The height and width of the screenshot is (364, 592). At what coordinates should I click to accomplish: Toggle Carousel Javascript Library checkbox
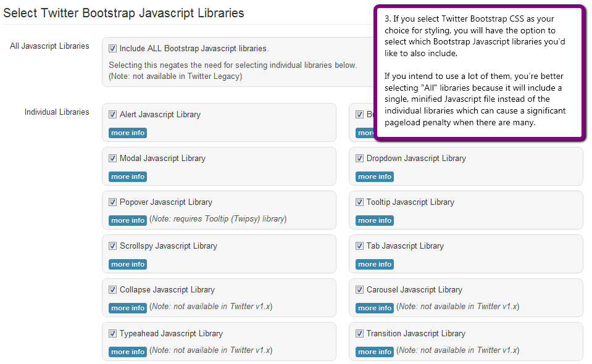click(x=359, y=289)
